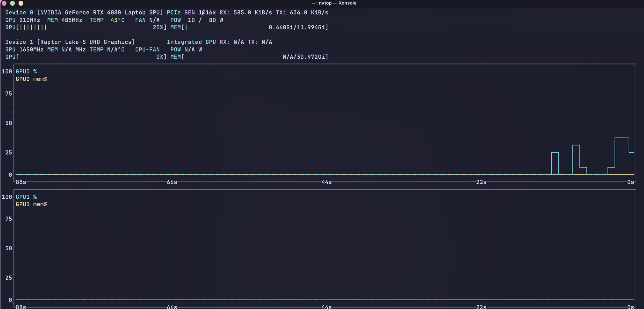Click the 22s marker on GPU0 graph

481,182
